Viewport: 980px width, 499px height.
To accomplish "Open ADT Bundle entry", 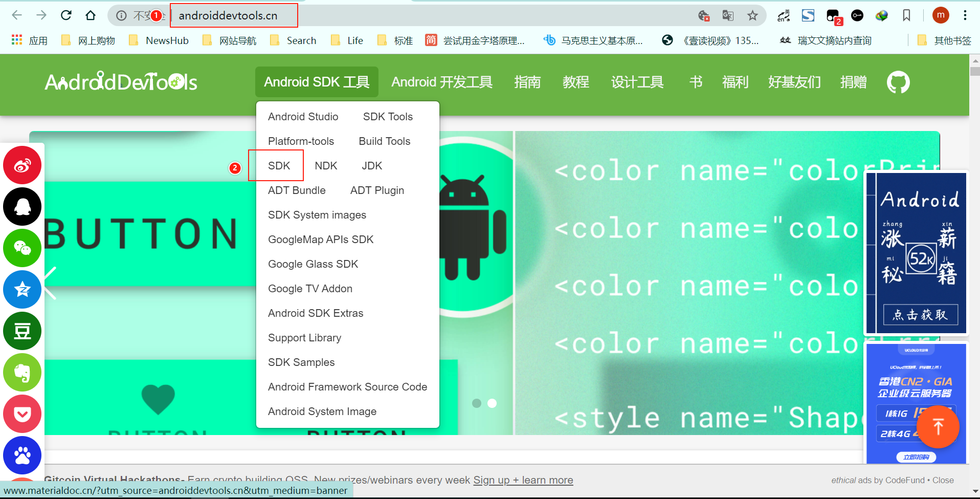I will tap(297, 190).
